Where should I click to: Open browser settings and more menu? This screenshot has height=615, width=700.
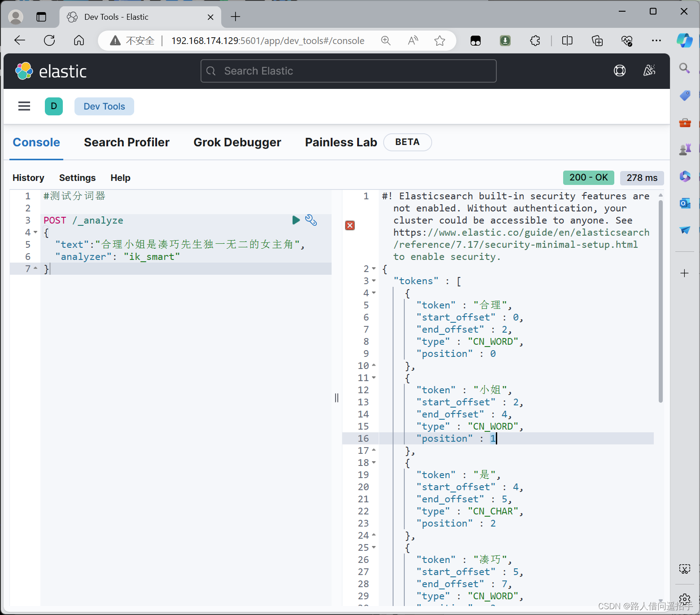coord(656,41)
